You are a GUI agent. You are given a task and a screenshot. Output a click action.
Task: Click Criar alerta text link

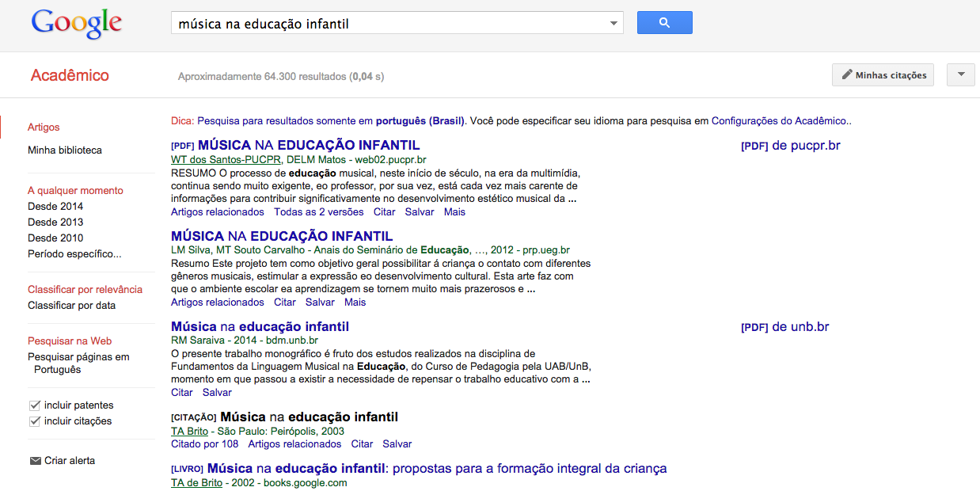[x=70, y=461]
